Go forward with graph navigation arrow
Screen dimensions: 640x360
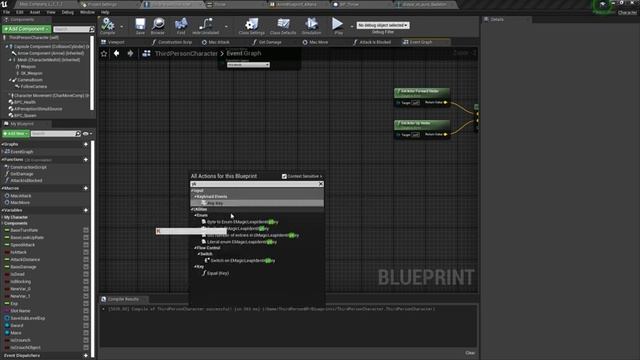click(x=130, y=53)
